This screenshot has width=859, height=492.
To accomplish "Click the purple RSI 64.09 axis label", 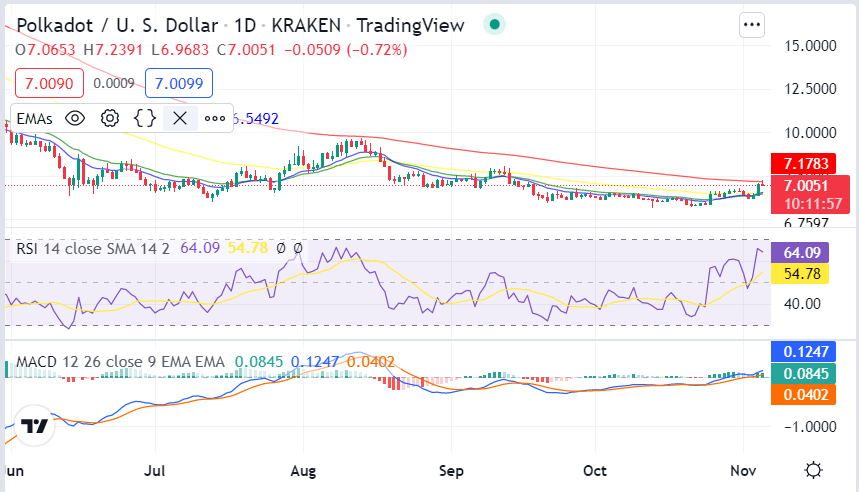I will [800, 253].
